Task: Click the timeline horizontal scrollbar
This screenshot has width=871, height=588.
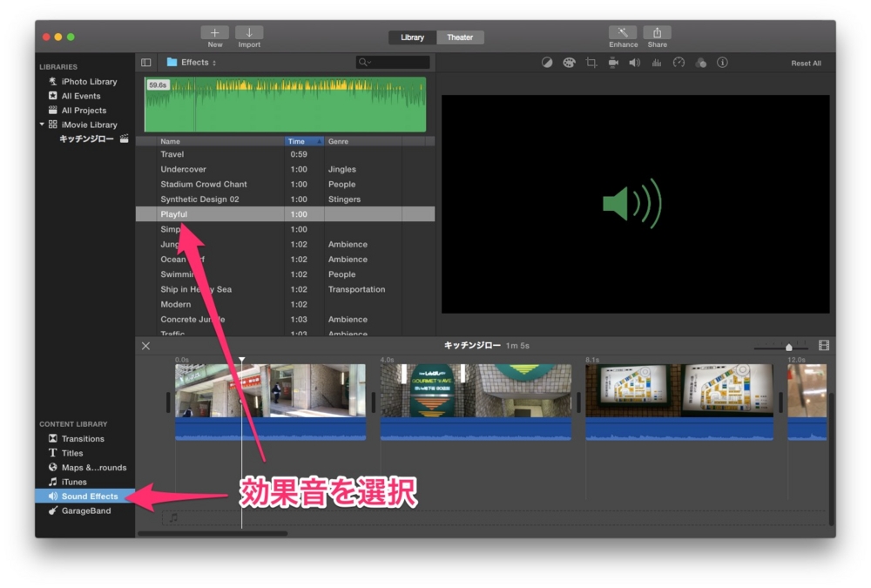Action: point(213,533)
